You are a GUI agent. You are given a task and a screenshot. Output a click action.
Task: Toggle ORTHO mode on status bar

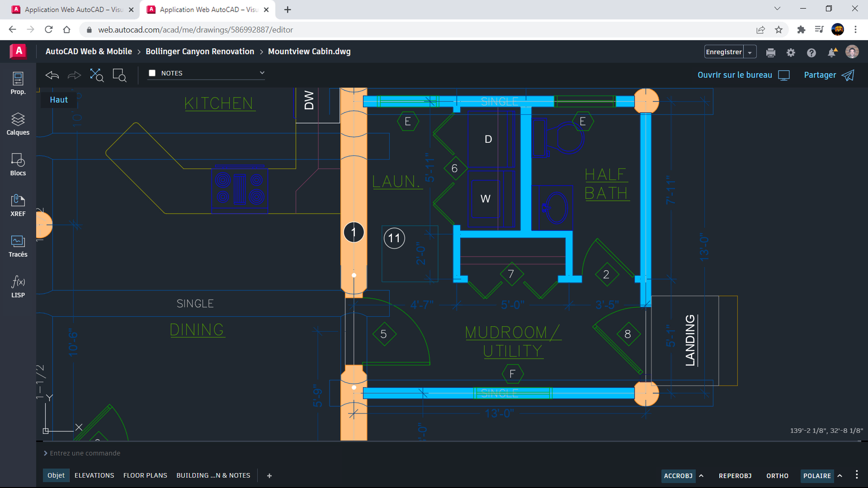click(x=777, y=475)
